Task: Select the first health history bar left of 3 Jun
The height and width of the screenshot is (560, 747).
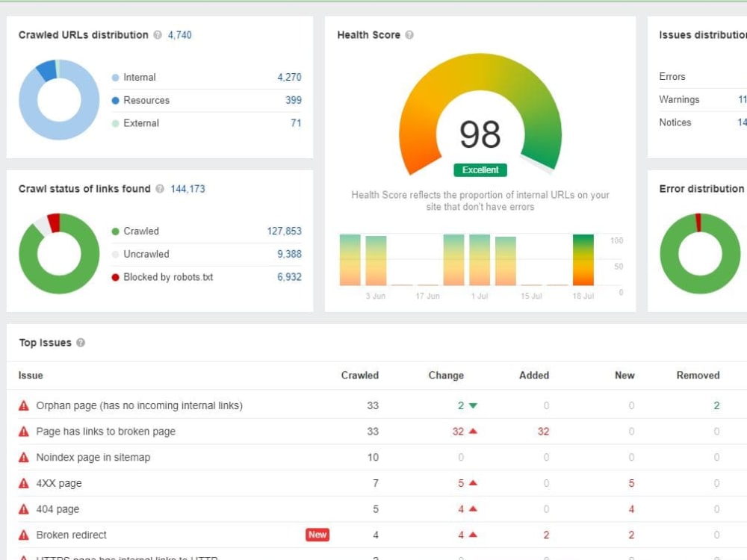Action: click(x=350, y=260)
